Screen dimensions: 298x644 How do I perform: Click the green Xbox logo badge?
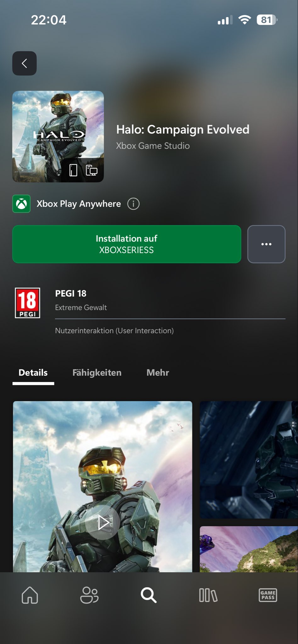click(21, 204)
